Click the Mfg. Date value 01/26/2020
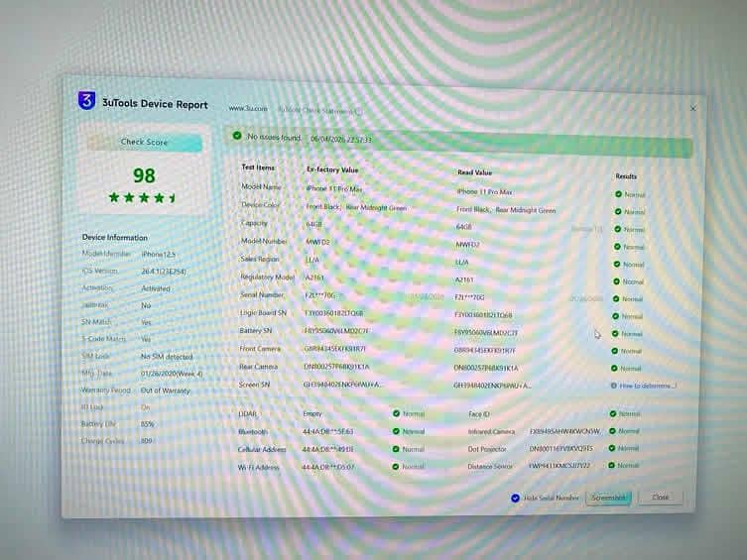747x560 pixels. (172, 374)
